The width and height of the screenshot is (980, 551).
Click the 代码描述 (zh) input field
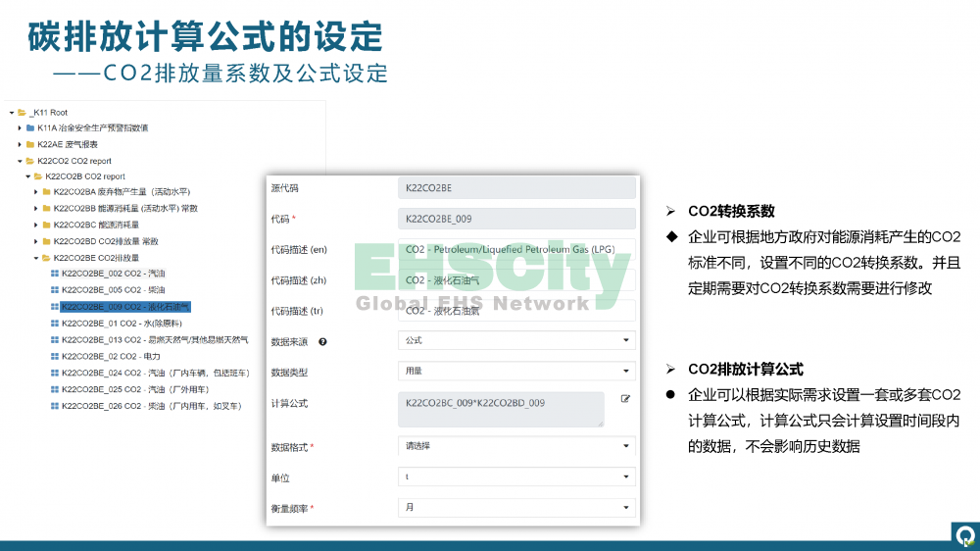[516, 280]
